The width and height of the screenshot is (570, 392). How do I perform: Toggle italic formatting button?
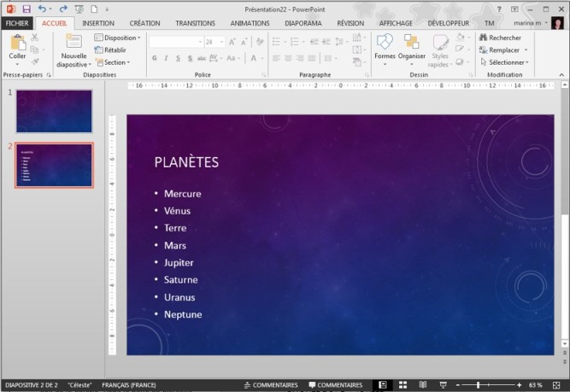166,58
